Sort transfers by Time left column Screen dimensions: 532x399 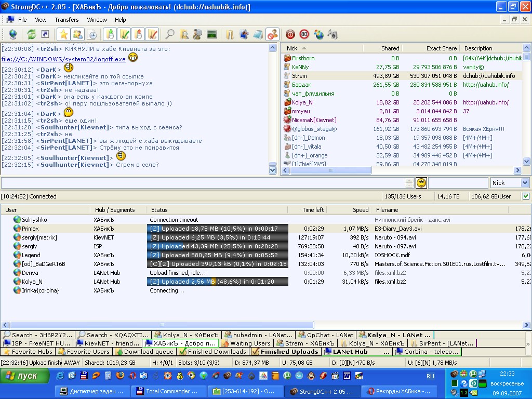[313, 210]
